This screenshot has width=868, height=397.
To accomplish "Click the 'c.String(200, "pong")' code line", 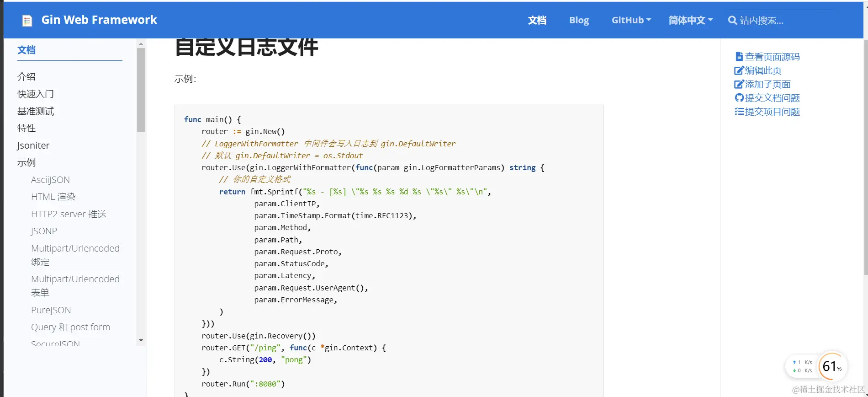I will point(265,359).
